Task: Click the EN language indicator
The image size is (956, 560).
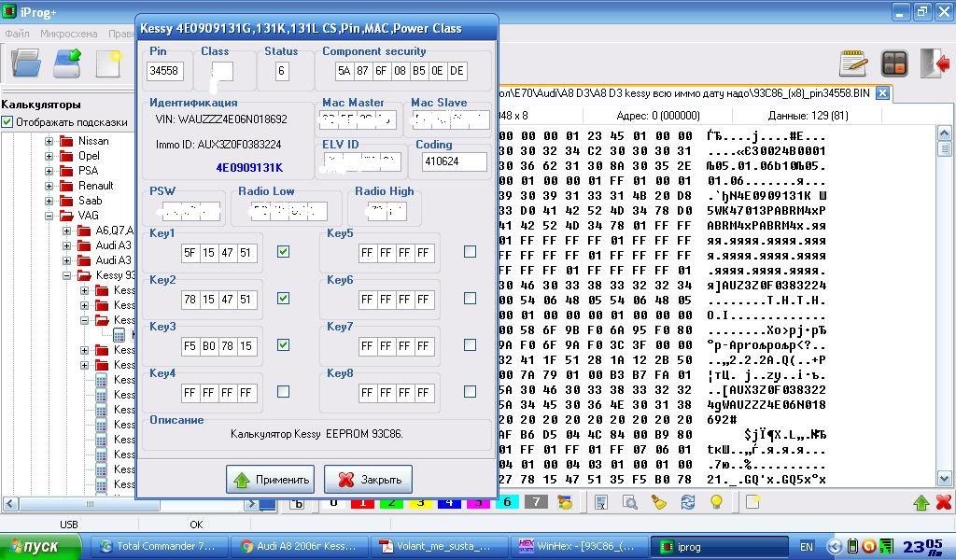Action: 806,547
